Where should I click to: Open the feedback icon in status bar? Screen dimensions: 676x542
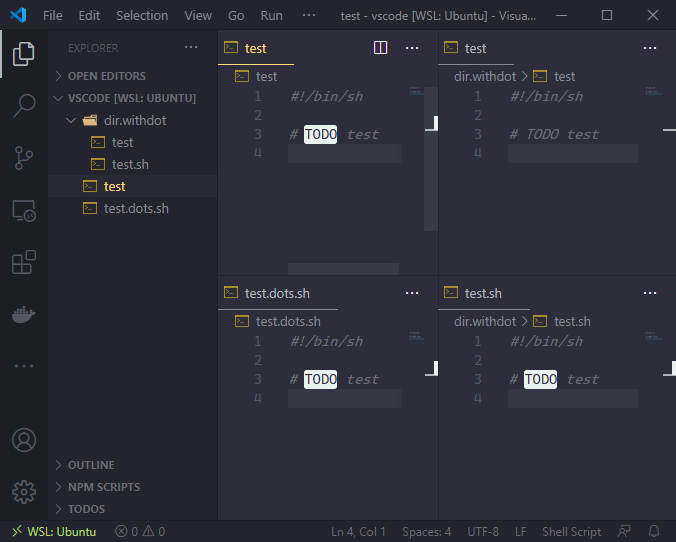tap(624, 532)
